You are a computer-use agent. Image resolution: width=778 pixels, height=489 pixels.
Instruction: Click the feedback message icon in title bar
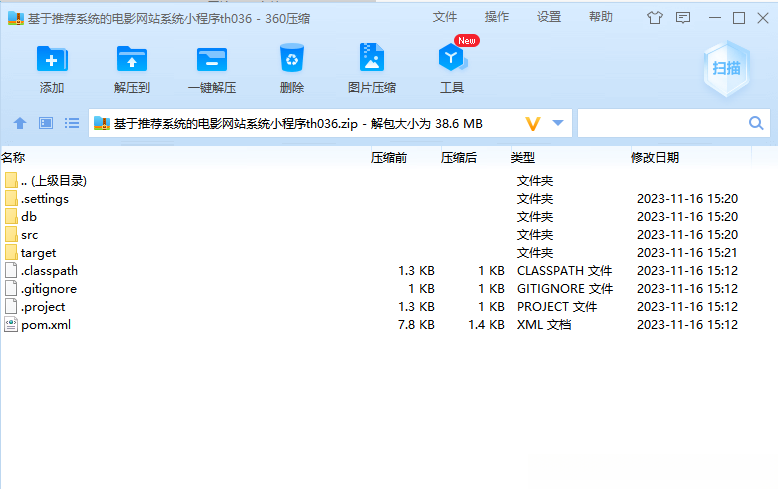[x=683, y=18]
